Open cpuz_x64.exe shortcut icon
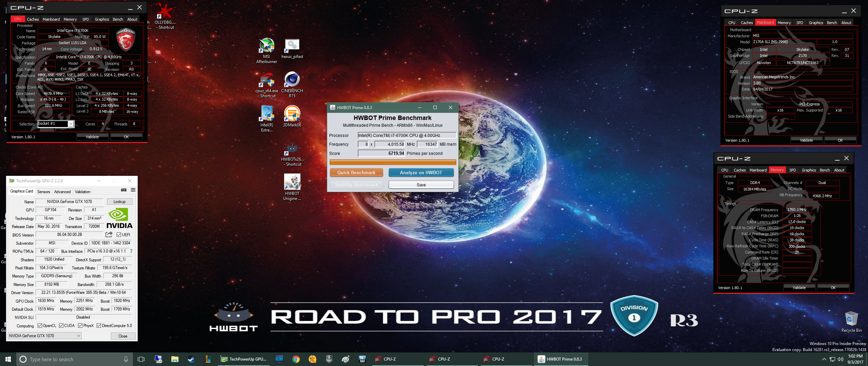Viewport: 868px width, 366px height. (x=267, y=85)
